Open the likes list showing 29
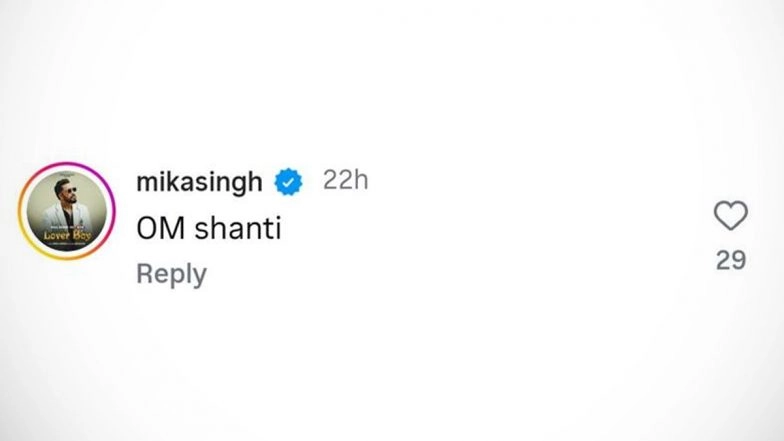 click(731, 260)
